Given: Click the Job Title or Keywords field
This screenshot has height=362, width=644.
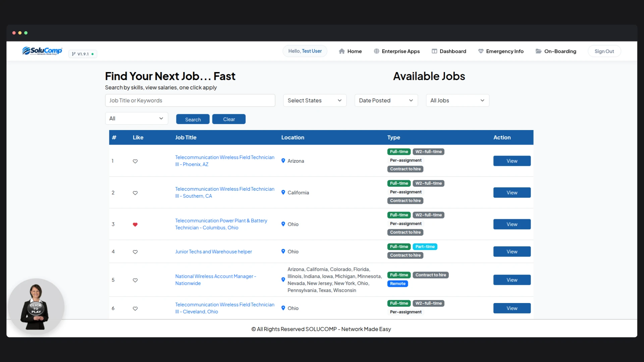Looking at the screenshot, I should 190,101.
